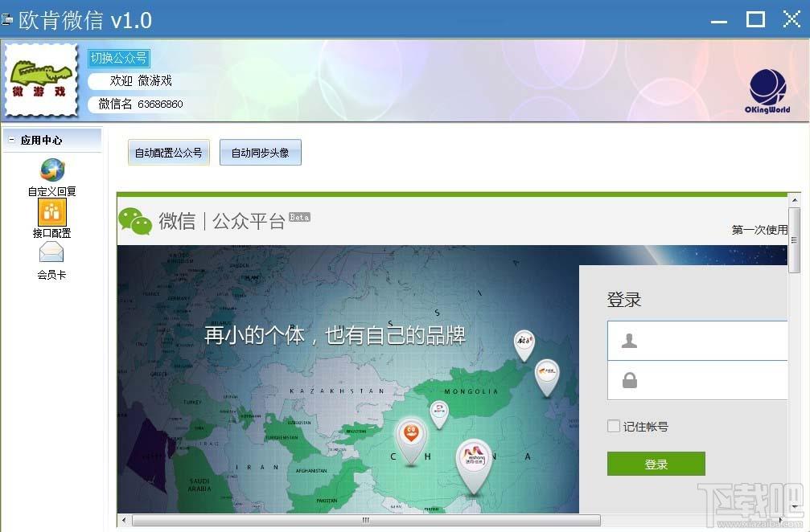Close the 欧肯微信 window

[x=791, y=19]
